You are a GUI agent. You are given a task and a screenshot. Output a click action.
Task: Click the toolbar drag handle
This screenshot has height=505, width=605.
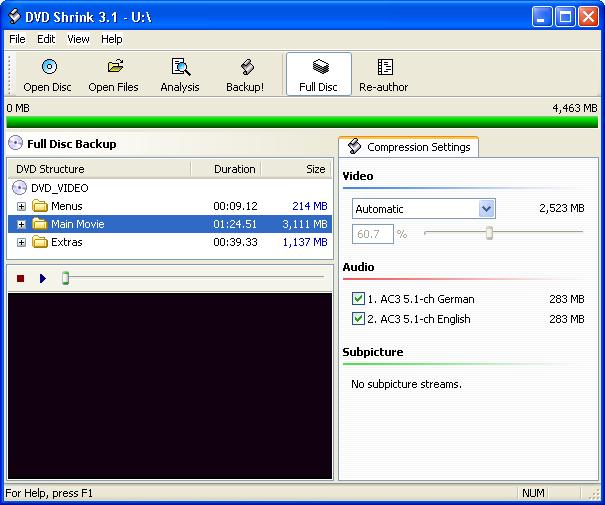tap(10, 74)
